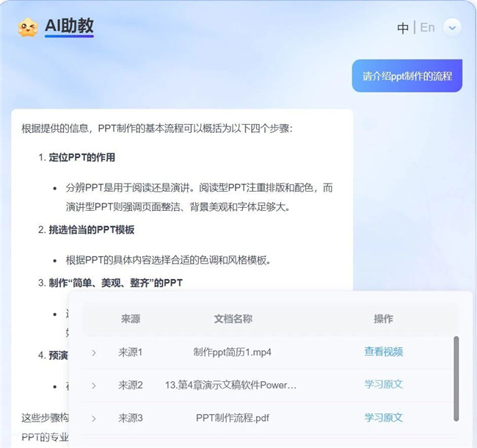This screenshot has width=477, height=448.
Task: Click the 文档名称 column header
Action: click(x=233, y=319)
